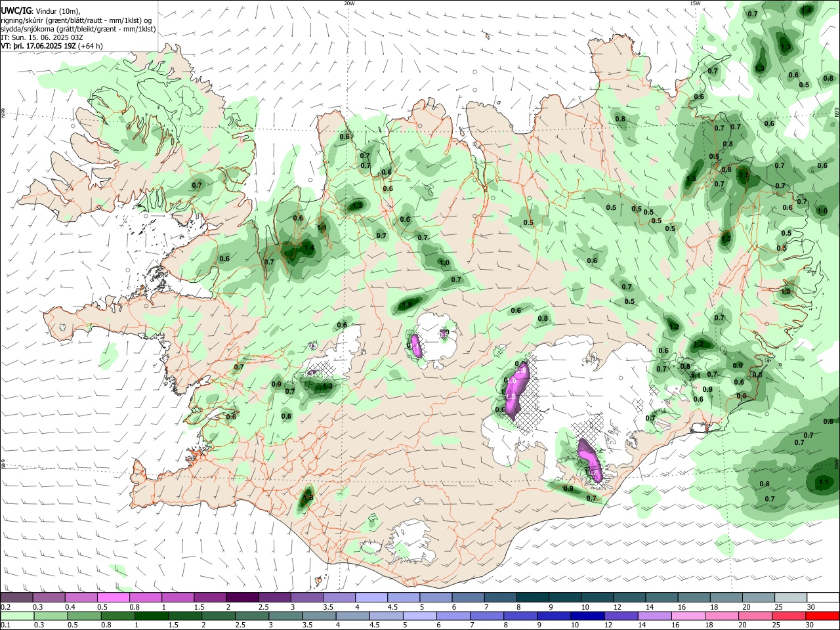840x630 pixels.
Task: Click the '20W' longitude label
Action: pos(349,3)
